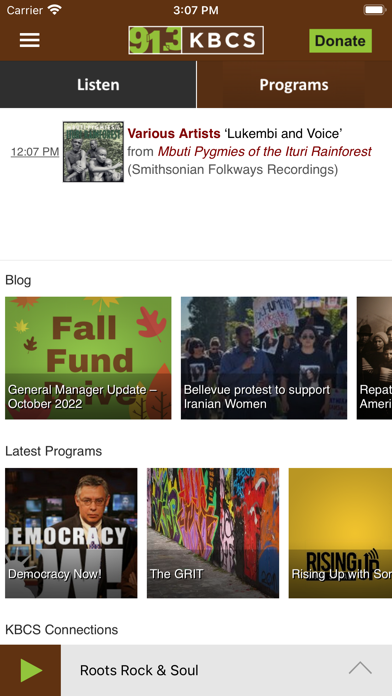Tap the Wi-Fi status icon

tap(55, 10)
